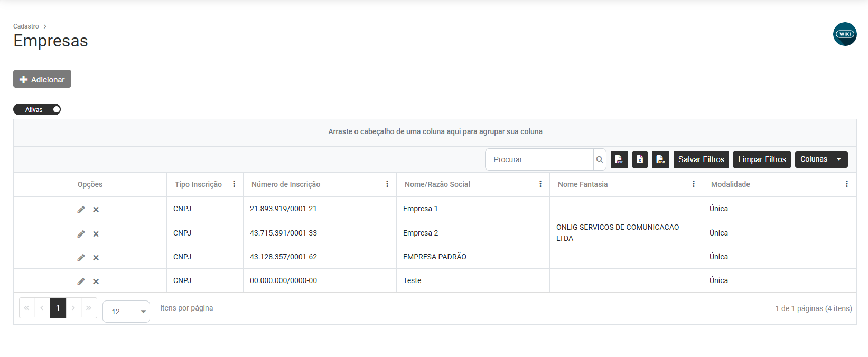This screenshot has width=868, height=357.
Task: Go to last page arrow
Action: tap(89, 308)
